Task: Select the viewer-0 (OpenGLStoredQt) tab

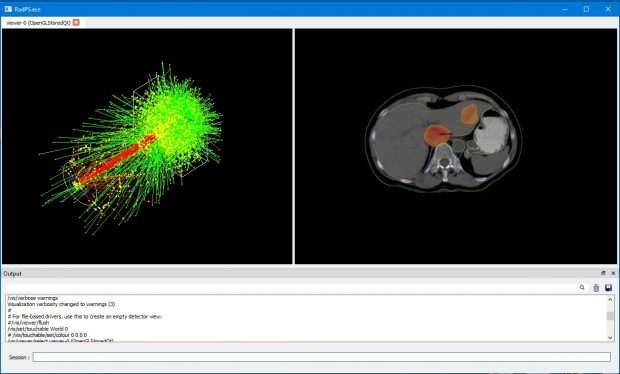Action: [x=38, y=23]
